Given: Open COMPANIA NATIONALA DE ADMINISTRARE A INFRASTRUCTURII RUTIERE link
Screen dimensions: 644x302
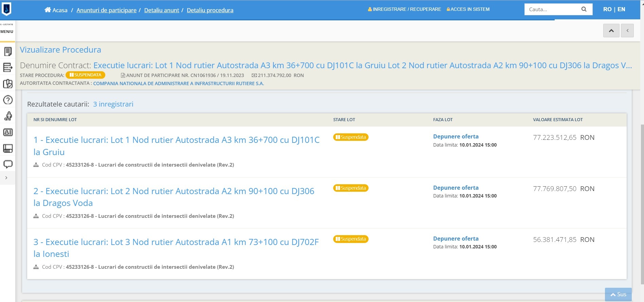Looking at the screenshot, I should [x=179, y=83].
